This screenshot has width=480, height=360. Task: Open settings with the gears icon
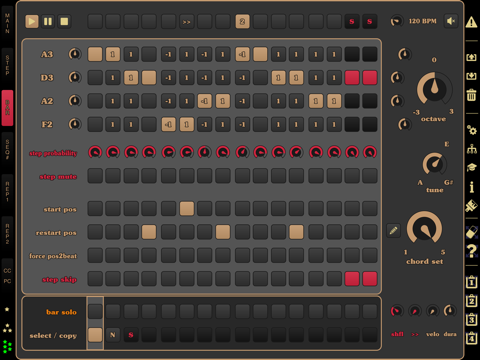point(471,129)
